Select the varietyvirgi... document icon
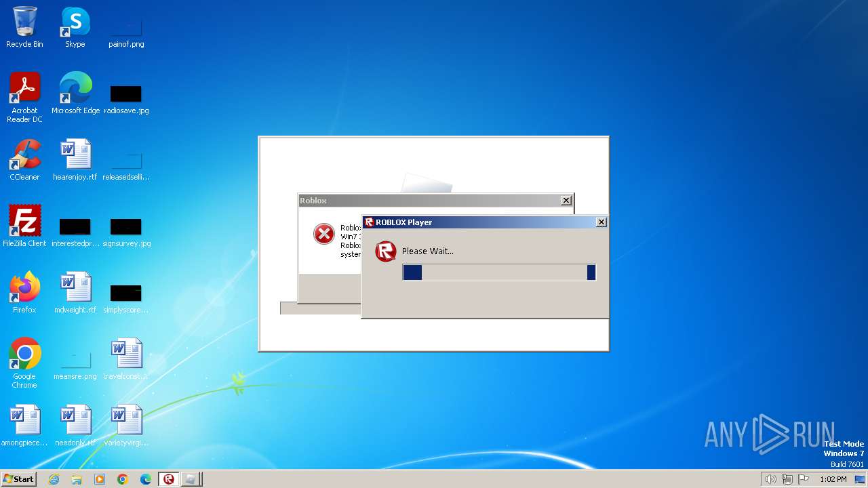 pos(126,426)
